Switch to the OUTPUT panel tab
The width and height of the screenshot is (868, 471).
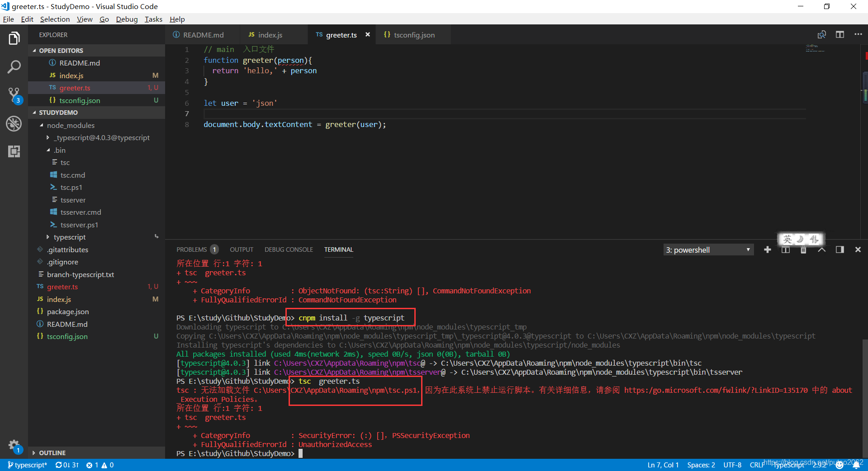242,250
